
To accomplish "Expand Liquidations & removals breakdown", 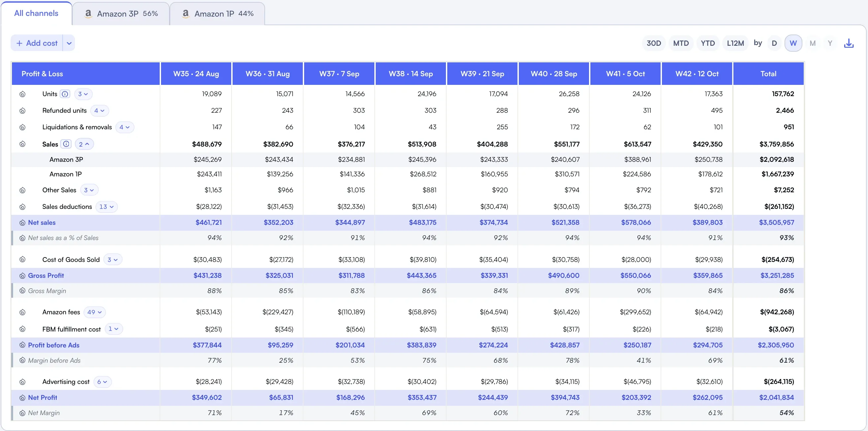I will coord(125,127).
